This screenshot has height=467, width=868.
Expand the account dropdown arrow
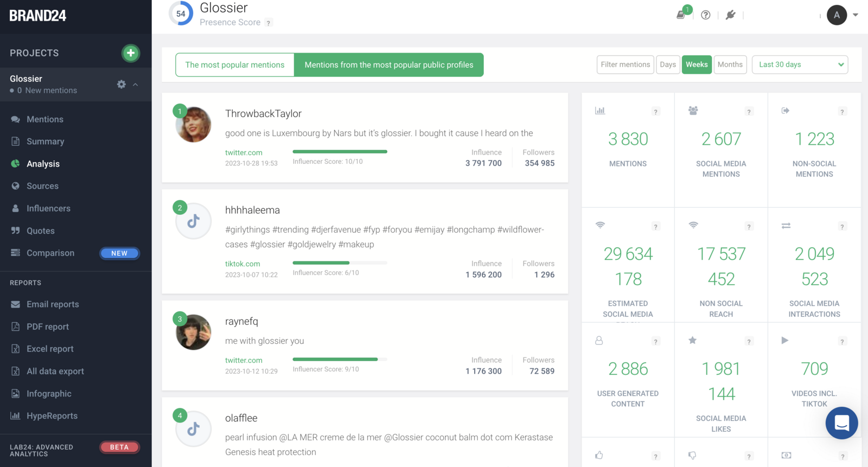tap(856, 15)
